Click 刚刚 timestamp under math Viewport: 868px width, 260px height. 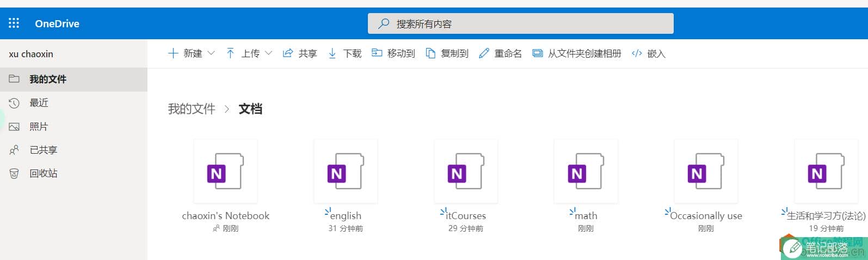point(586,228)
